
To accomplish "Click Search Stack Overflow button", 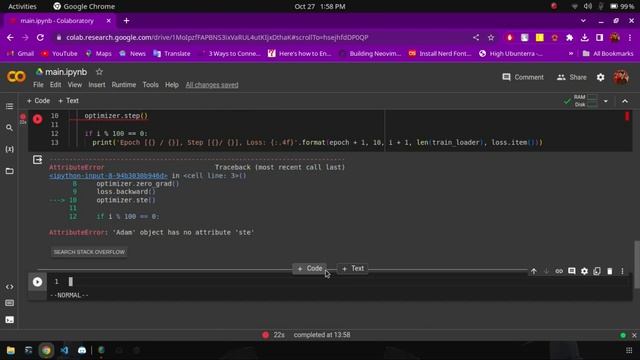I will click(x=89, y=252).
